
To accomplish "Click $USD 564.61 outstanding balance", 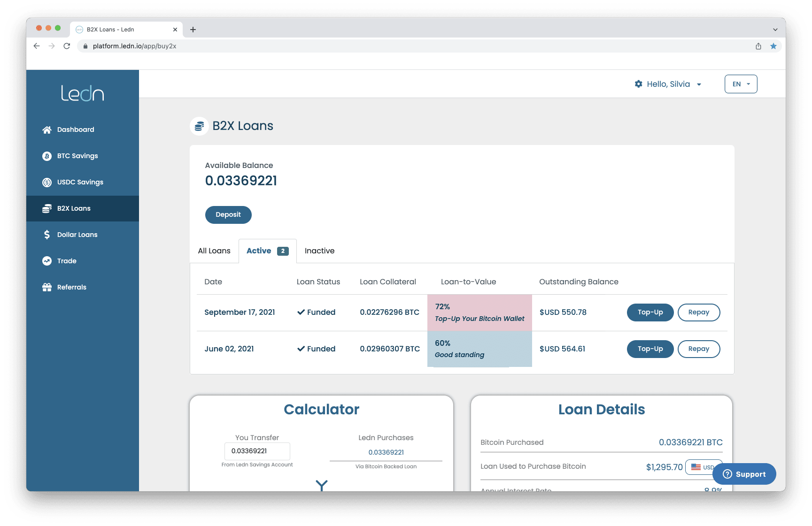I will click(x=562, y=349).
